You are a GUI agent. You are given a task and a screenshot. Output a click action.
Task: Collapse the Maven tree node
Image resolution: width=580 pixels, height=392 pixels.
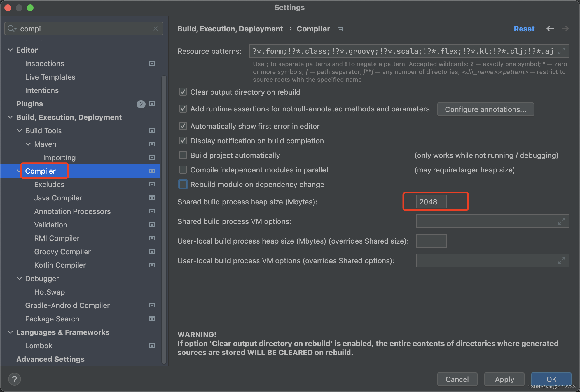point(28,144)
